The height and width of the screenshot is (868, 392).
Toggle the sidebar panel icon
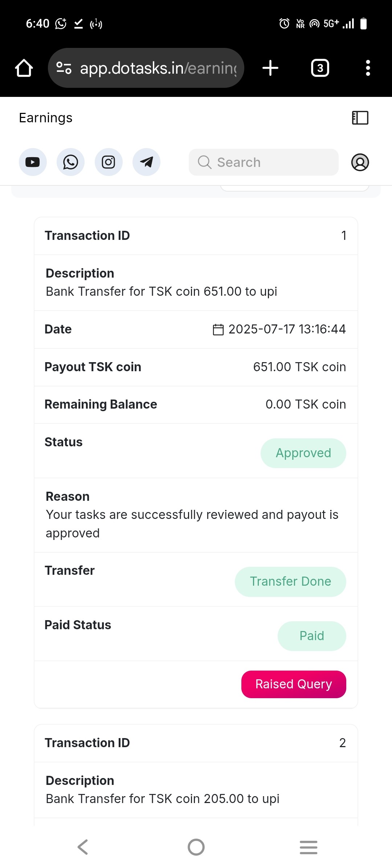pyautogui.click(x=360, y=118)
